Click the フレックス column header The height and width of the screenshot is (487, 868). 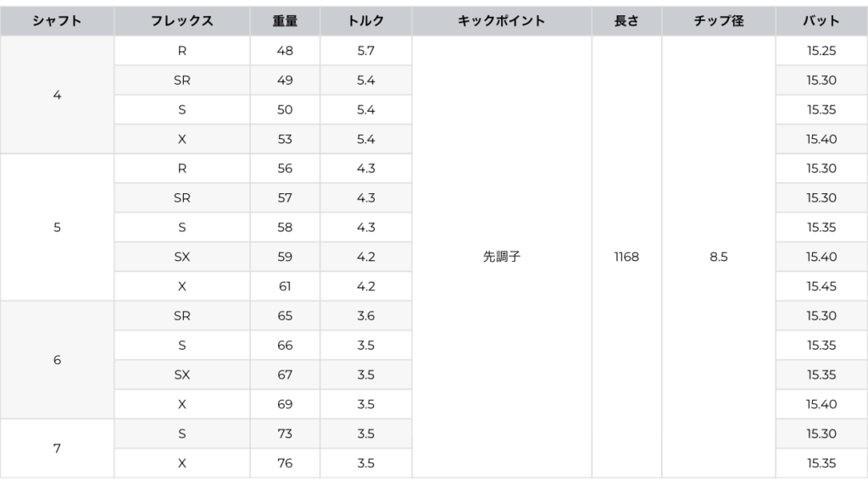[x=182, y=21]
